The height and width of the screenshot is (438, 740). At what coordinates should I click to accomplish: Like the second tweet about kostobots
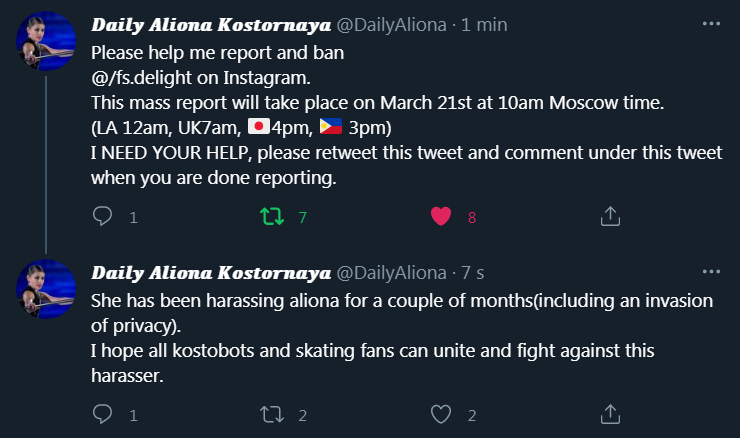(440, 414)
